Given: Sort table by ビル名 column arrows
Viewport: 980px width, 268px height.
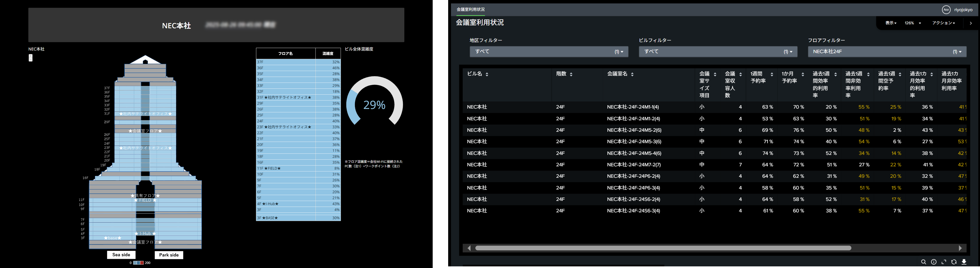Looking at the screenshot, I should pyautogui.click(x=487, y=74).
